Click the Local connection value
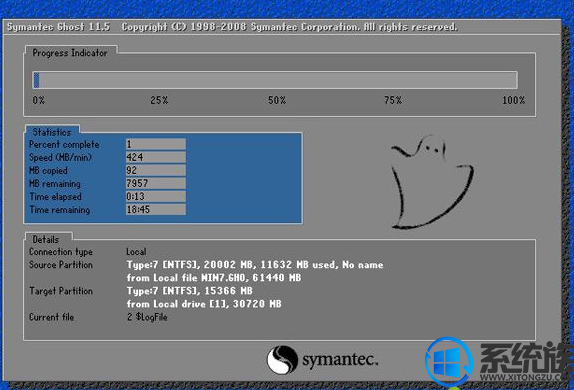The height and width of the screenshot is (390, 574). click(136, 252)
